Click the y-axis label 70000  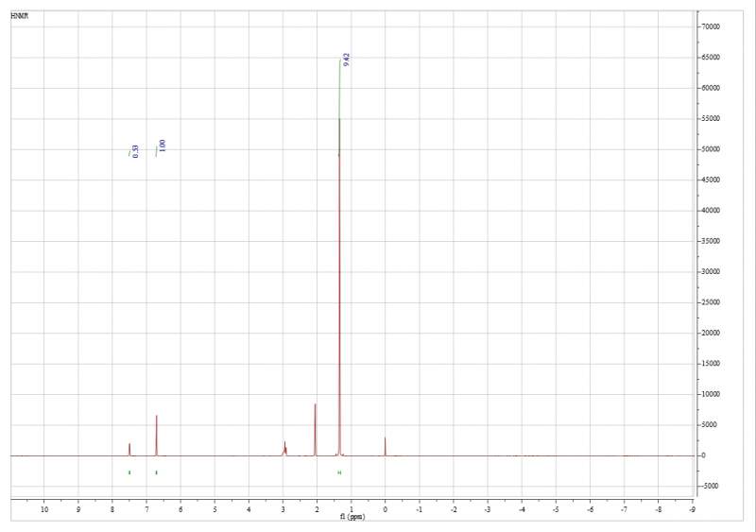(712, 27)
